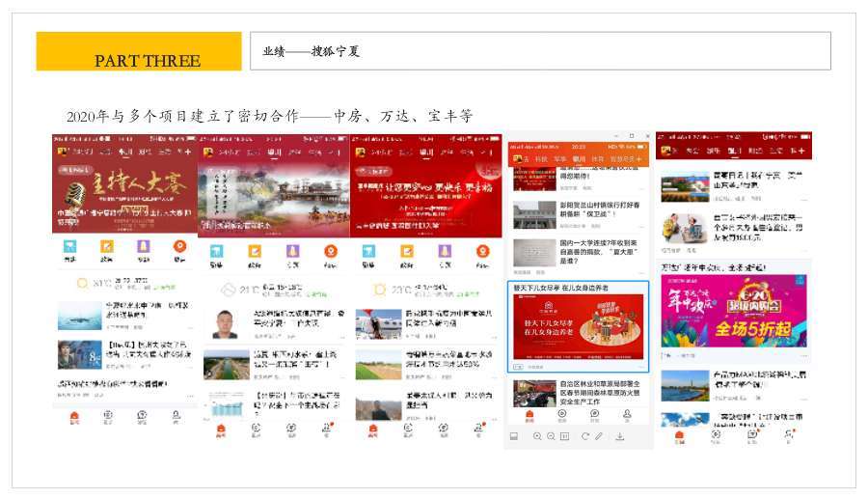
Task: Click zoom in magnifier in image viewer toolbar
Action: point(536,437)
